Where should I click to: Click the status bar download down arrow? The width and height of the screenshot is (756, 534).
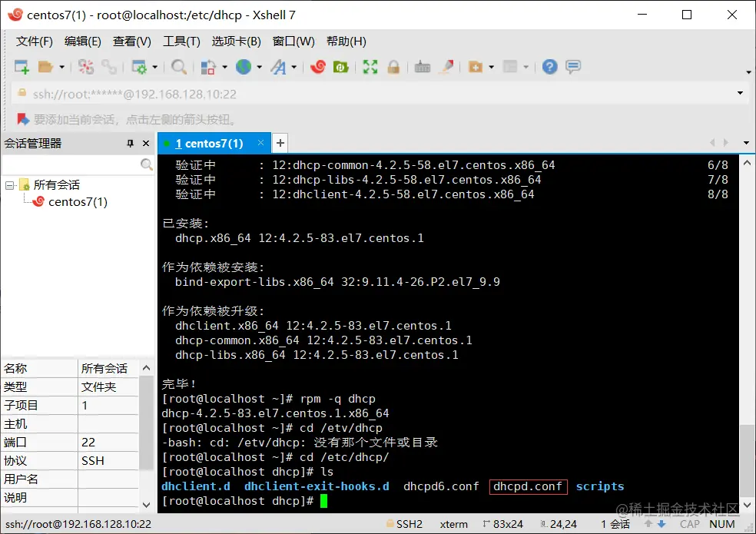tap(661, 524)
